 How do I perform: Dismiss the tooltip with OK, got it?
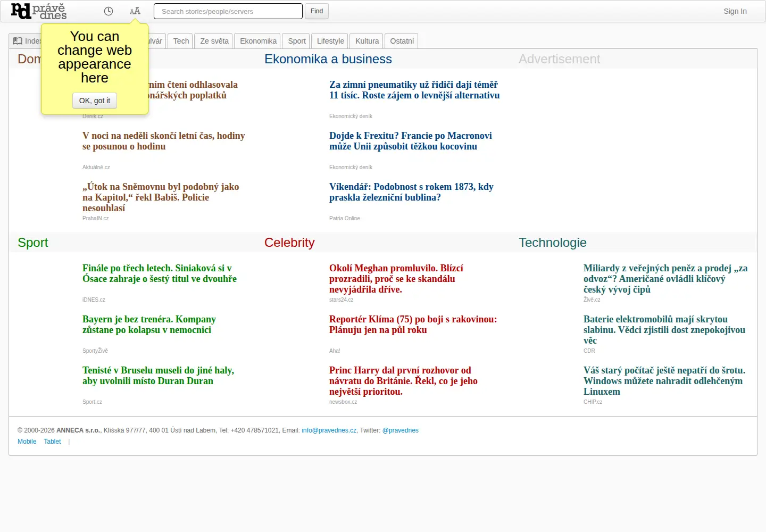pos(95,101)
